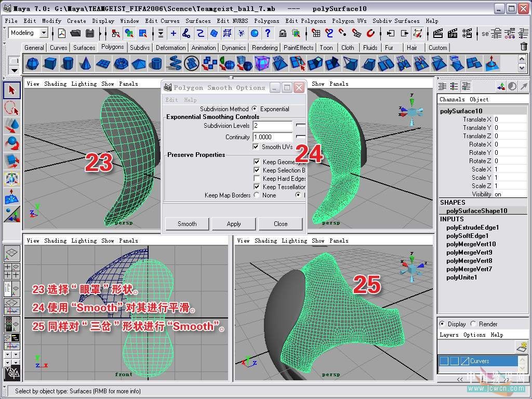Click the render current frame clapboard icon

click(x=438, y=33)
